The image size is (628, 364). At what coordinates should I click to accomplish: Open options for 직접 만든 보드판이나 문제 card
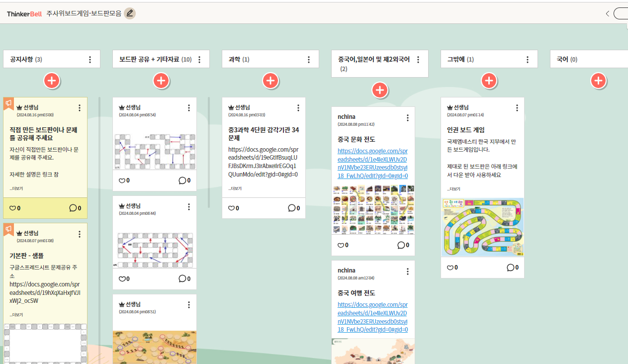(x=80, y=108)
